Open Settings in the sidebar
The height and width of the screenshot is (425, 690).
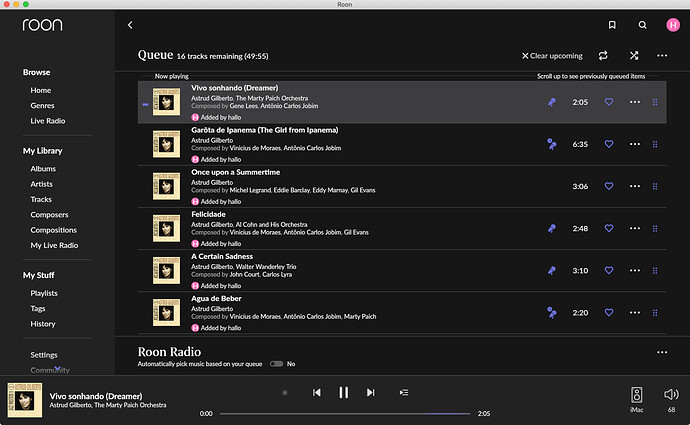pyautogui.click(x=44, y=355)
